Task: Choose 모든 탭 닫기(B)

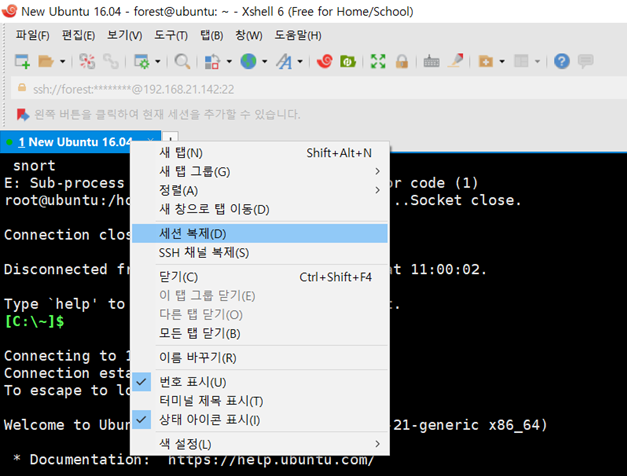Action: (x=260, y=333)
